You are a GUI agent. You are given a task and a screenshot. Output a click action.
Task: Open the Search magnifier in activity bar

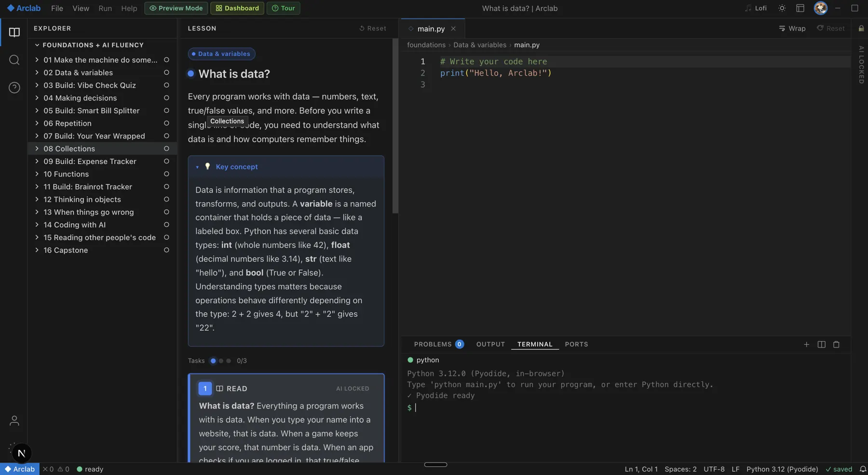click(x=14, y=60)
